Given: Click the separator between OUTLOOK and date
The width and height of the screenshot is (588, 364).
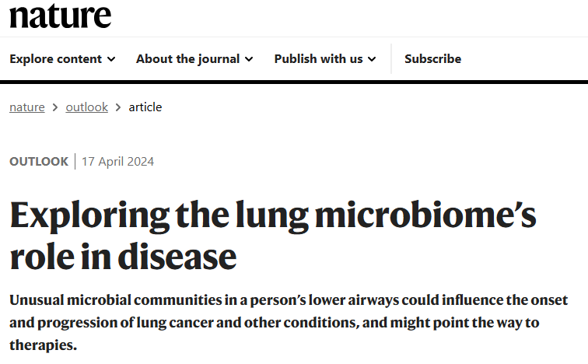Looking at the screenshot, I should pos(75,162).
